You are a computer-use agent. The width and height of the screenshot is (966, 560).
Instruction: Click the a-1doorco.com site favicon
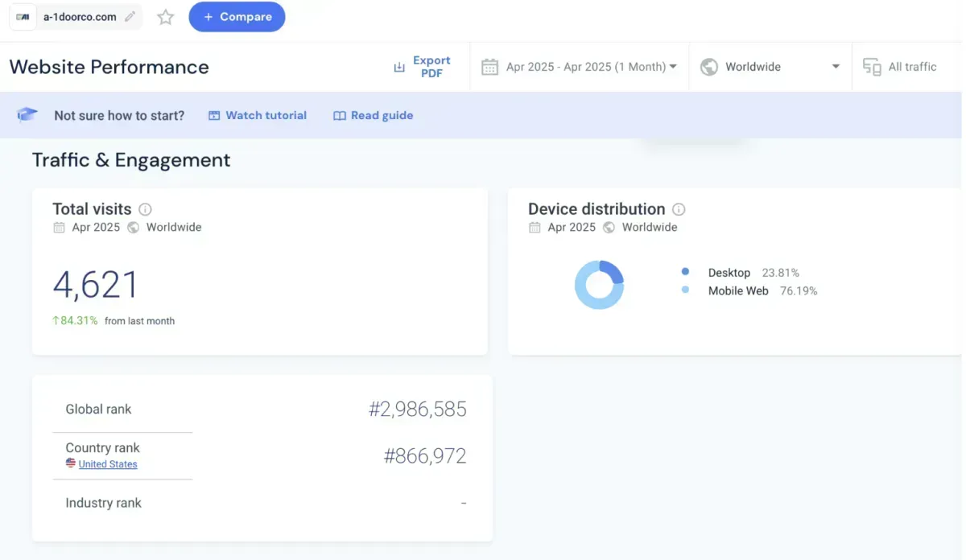click(x=23, y=17)
